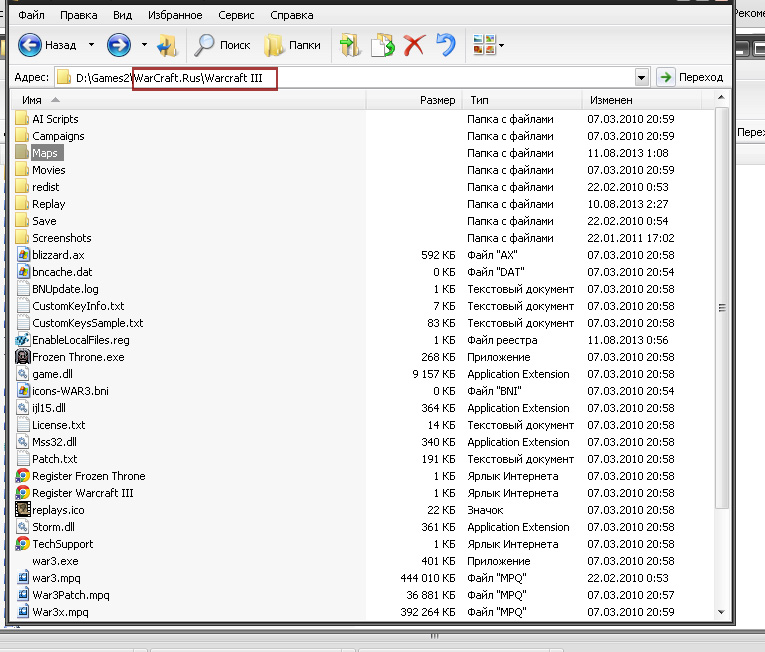Open the Вид menu
Screen dimensions: 765x652
pyautogui.click(x=122, y=15)
